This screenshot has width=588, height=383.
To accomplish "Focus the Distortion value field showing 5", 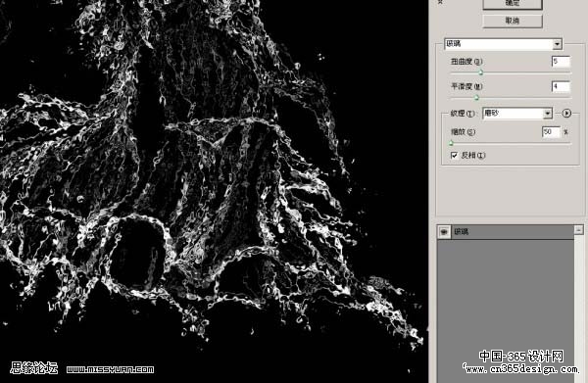I will point(561,62).
